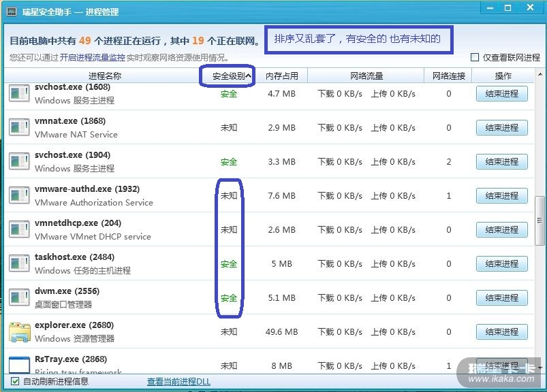Click VMware Authorization Service description
The height and width of the screenshot is (392, 547).
[94, 202]
